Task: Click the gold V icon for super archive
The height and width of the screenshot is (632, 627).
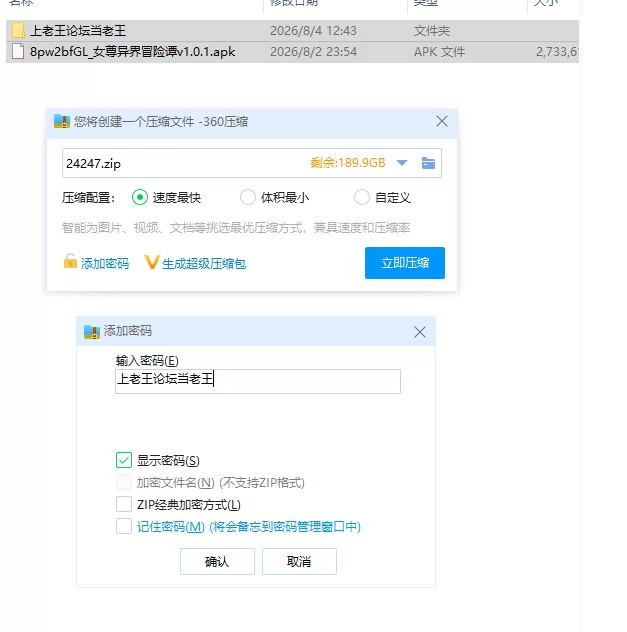Action: point(152,262)
